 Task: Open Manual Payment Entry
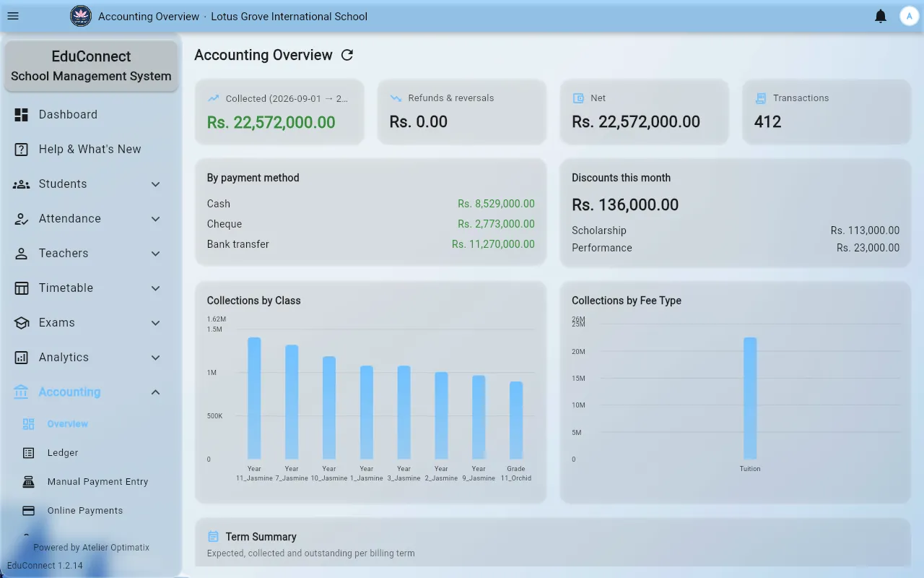tap(91, 481)
